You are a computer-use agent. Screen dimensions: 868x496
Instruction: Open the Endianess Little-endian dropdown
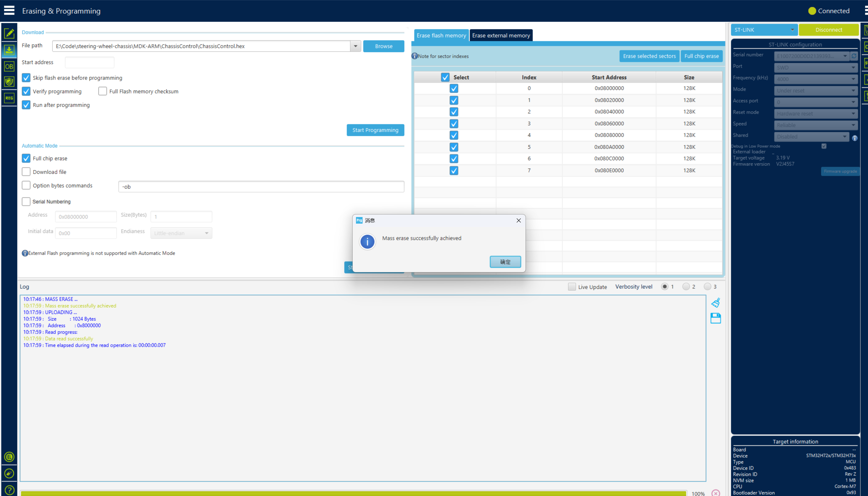coord(181,233)
